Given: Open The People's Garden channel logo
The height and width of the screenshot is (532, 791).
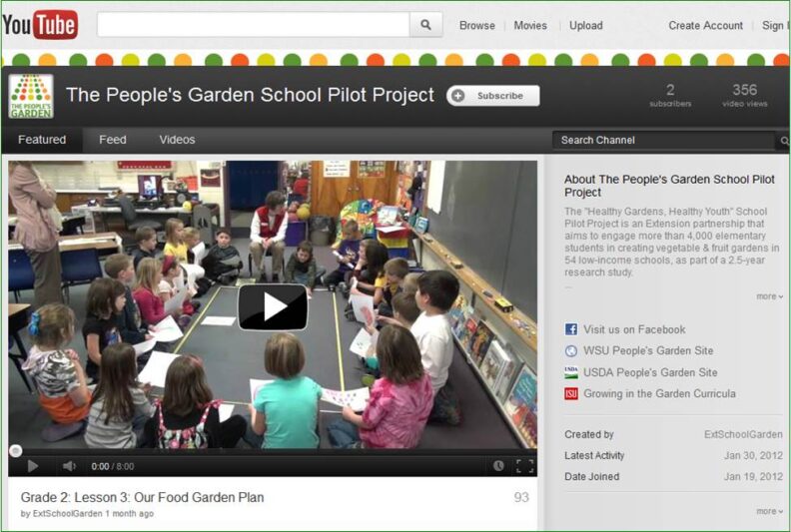Looking at the screenshot, I should pos(31,96).
